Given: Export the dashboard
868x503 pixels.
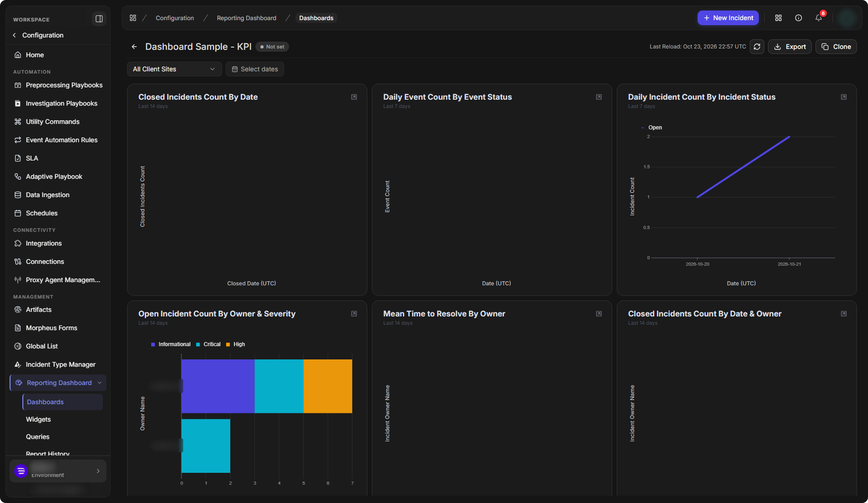Looking at the screenshot, I should click(790, 47).
